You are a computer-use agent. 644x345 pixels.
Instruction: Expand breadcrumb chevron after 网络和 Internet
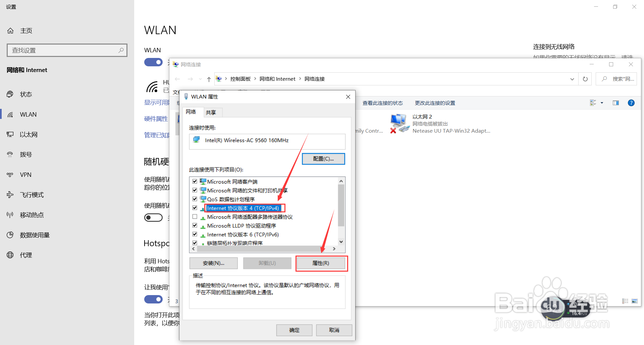[x=300, y=79]
